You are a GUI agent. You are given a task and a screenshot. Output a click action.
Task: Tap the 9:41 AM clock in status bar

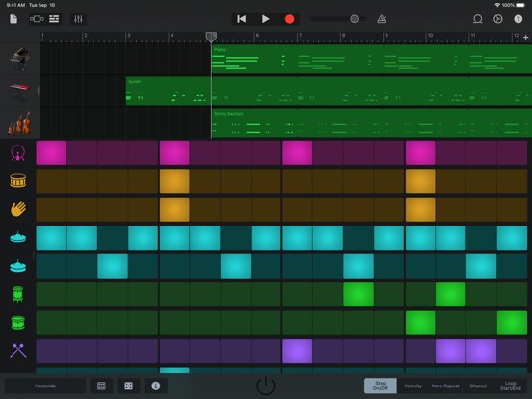point(15,5)
